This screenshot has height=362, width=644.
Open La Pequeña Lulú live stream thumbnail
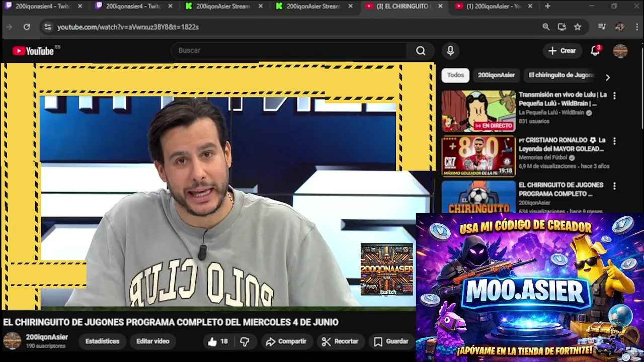point(478,111)
